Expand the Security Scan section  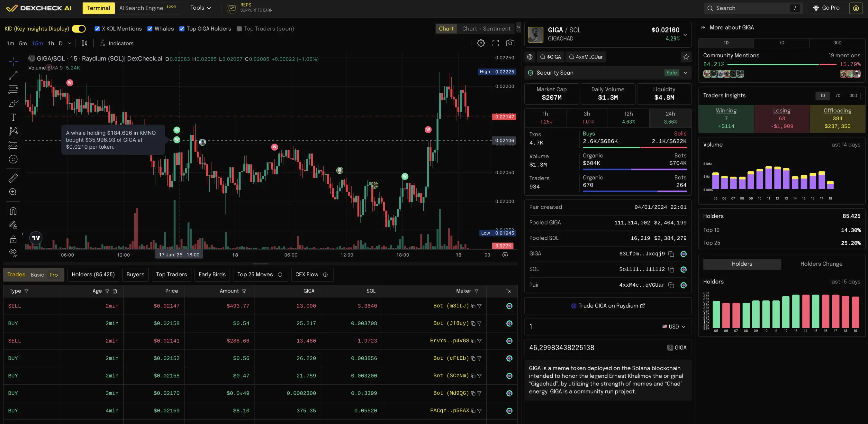pos(685,73)
